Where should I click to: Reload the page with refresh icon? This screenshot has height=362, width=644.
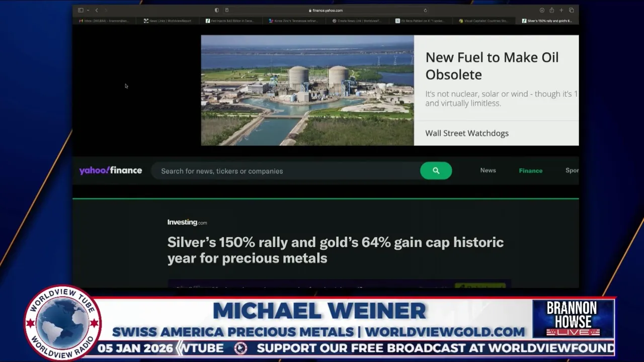(425, 10)
